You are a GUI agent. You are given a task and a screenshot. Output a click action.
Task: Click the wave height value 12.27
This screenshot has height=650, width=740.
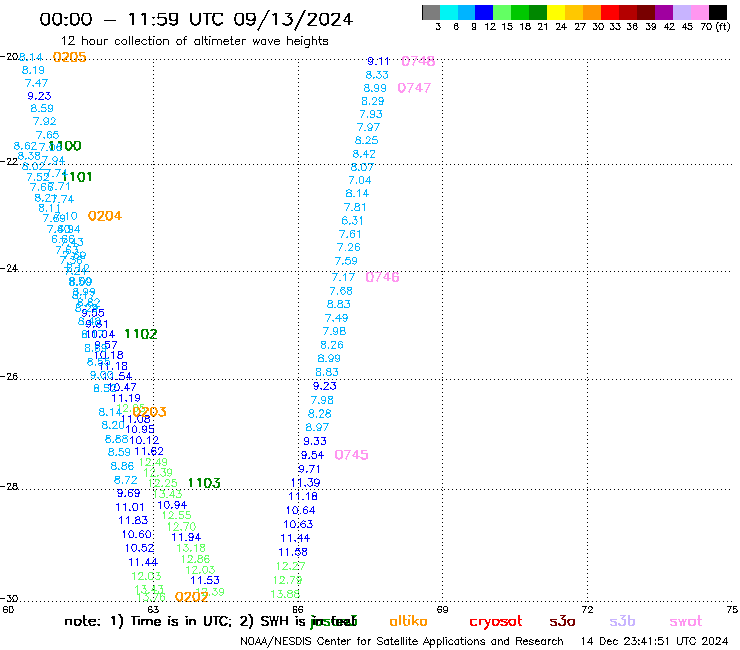coord(291,566)
